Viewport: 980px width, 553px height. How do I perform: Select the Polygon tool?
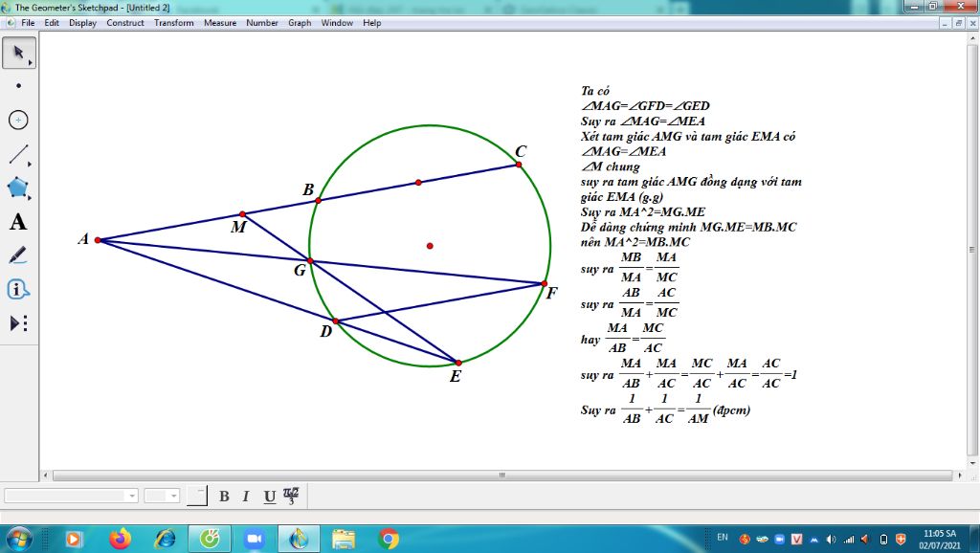pyautogui.click(x=19, y=188)
